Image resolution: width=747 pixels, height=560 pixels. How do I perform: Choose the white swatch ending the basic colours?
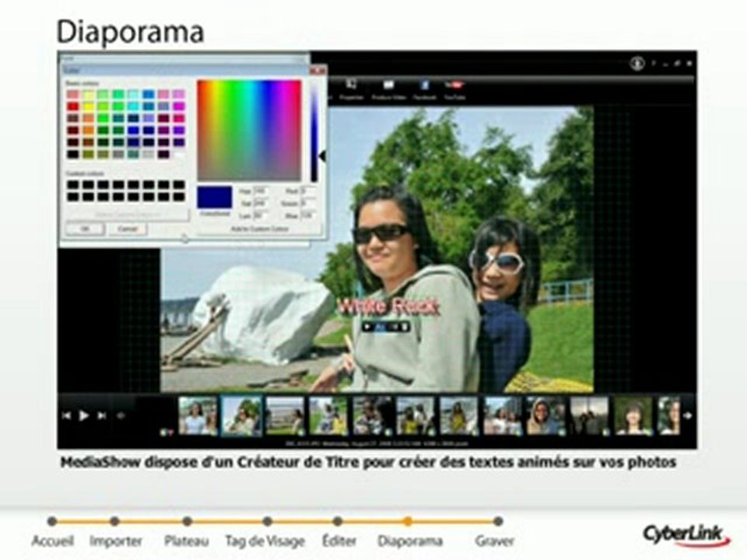[x=179, y=154]
